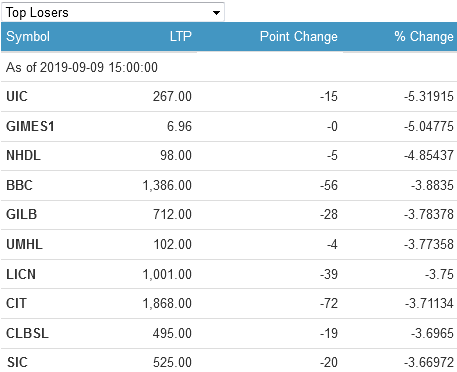Open the BBC stock symbol

[x=19, y=185]
